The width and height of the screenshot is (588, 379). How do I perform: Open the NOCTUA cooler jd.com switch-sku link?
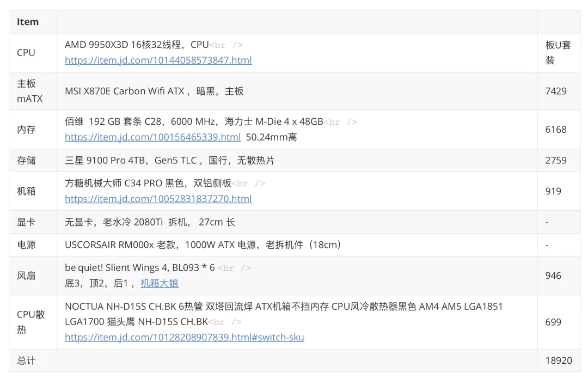185,337
